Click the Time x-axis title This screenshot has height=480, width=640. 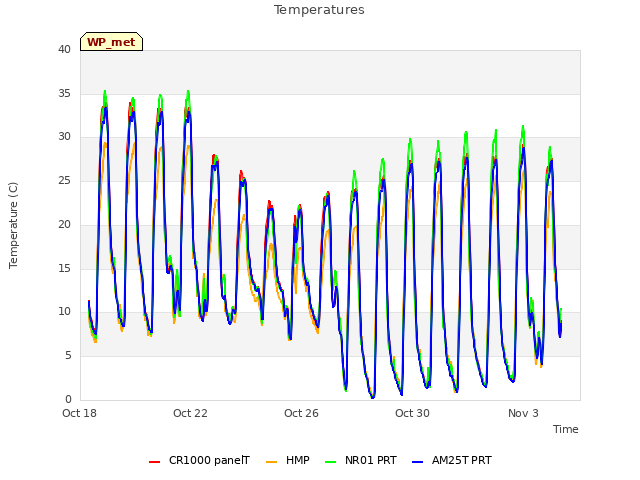point(566,429)
